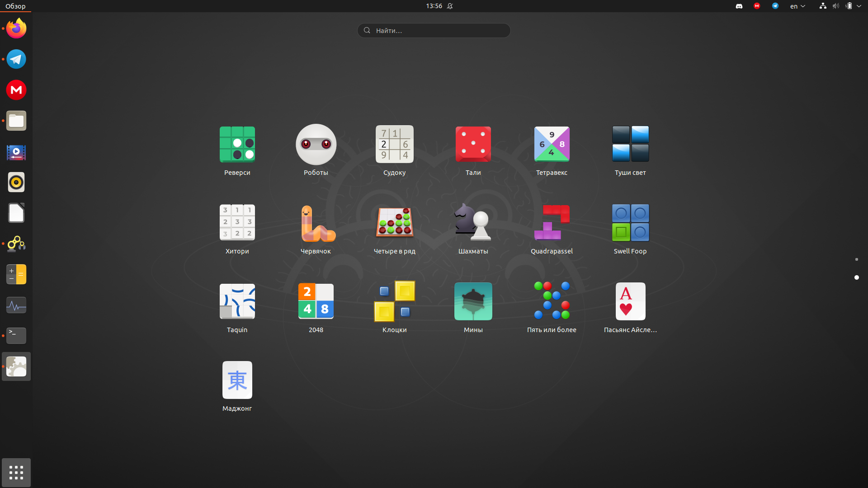This screenshot has width=868, height=488.
Task: Open LibreOffice document icon in the dock
Action: pyautogui.click(x=16, y=213)
